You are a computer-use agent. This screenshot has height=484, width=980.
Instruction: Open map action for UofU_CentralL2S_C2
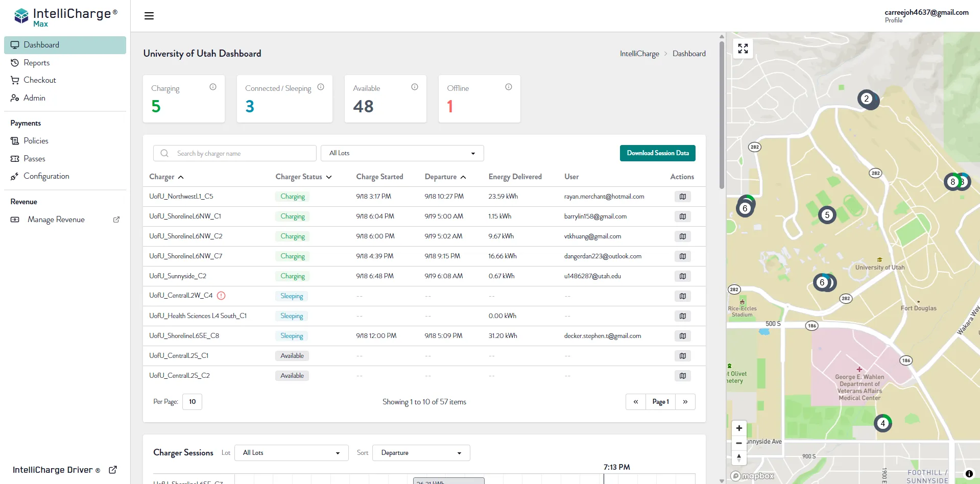pyautogui.click(x=683, y=376)
